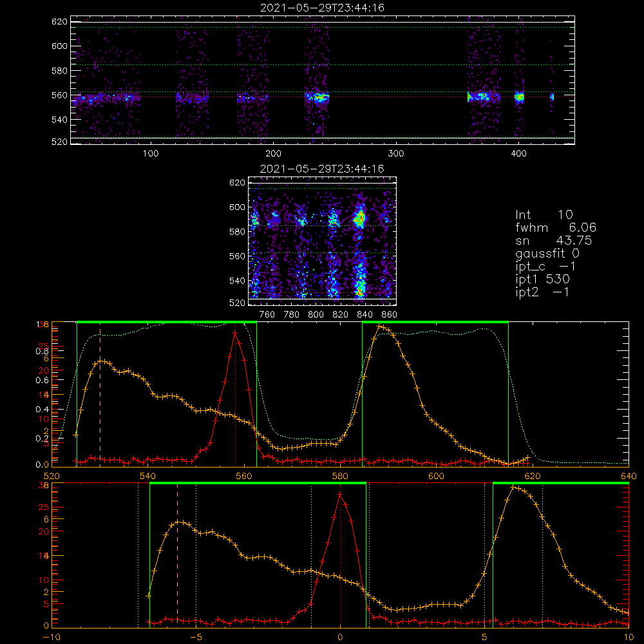Click white y-axis label 0.8 on the profile plot
Viewport: 644px width, 644px height.
(x=42, y=351)
